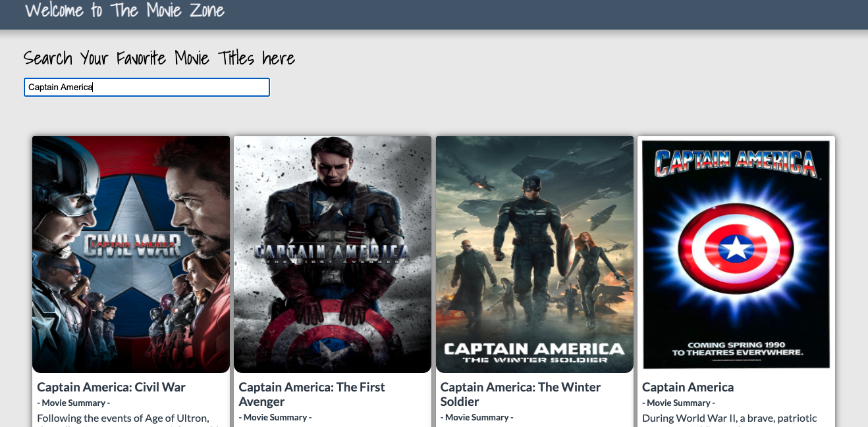Viewport: 868px width, 427px height.
Task: Click the "Search Your Favorite Movie Titles here" heading
Action: 159,58
